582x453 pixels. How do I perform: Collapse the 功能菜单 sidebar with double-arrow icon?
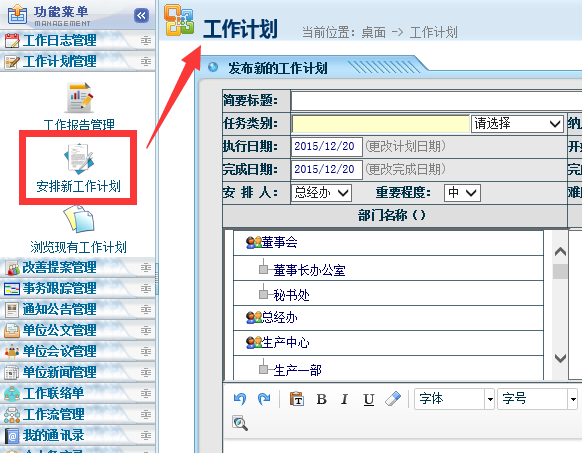point(141,16)
